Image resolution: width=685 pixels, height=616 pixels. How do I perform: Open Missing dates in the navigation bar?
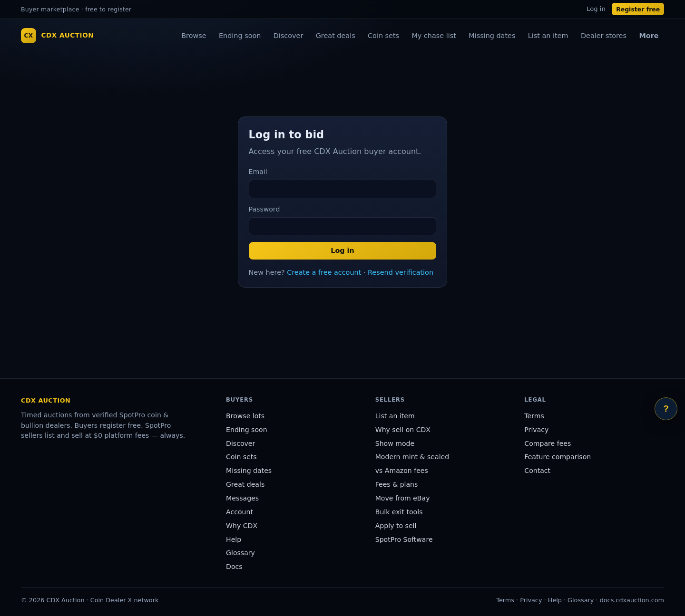[x=492, y=36]
